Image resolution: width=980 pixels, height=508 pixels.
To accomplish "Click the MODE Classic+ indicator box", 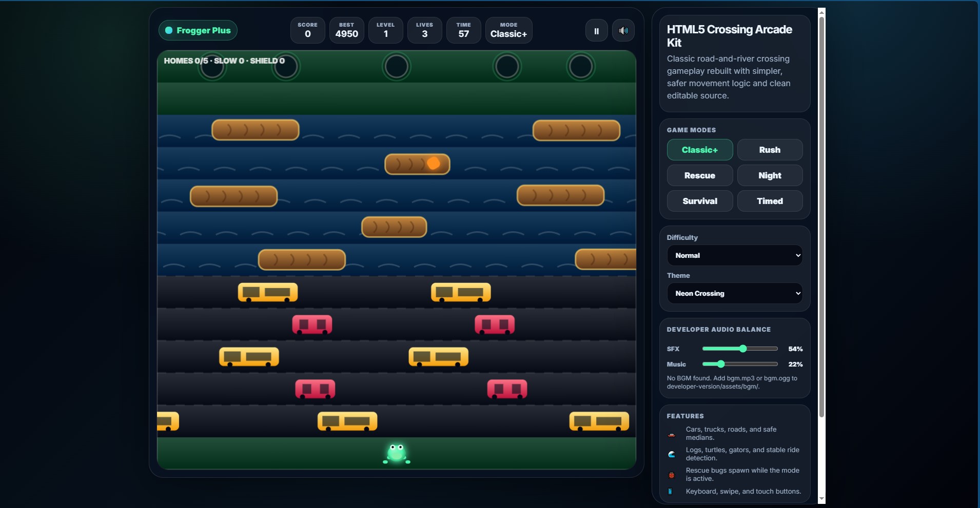I will tap(509, 30).
